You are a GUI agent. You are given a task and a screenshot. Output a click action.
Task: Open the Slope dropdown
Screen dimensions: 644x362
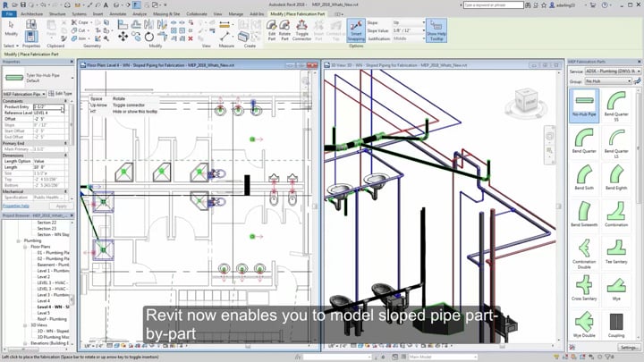pos(409,22)
